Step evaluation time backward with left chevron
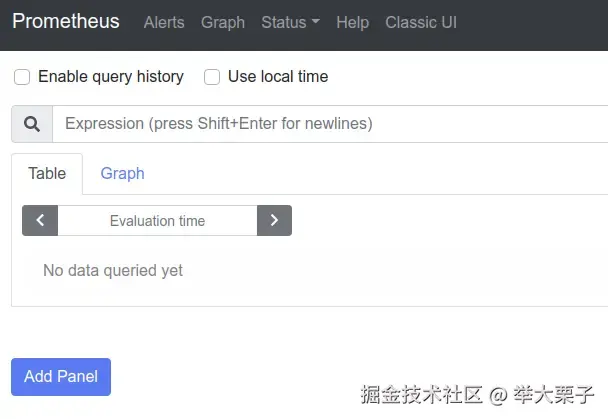The image size is (608, 419). pyautogui.click(x=40, y=221)
